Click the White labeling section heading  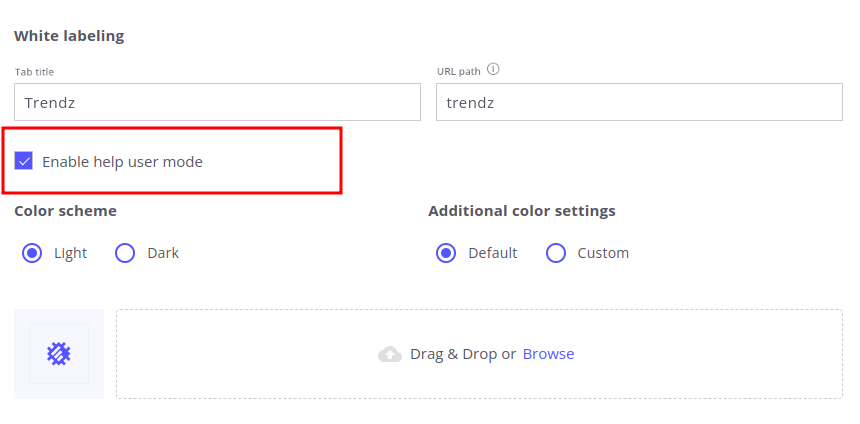[x=69, y=36]
